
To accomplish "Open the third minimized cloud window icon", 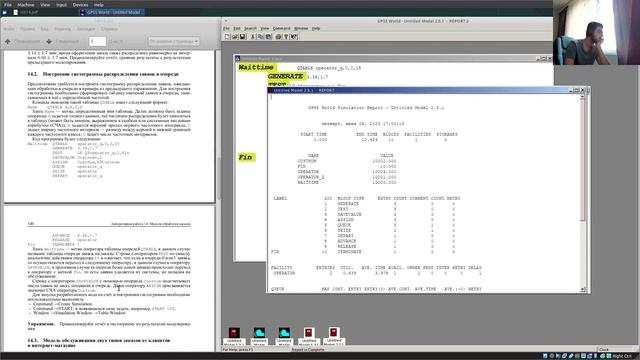I will [x=284, y=336].
